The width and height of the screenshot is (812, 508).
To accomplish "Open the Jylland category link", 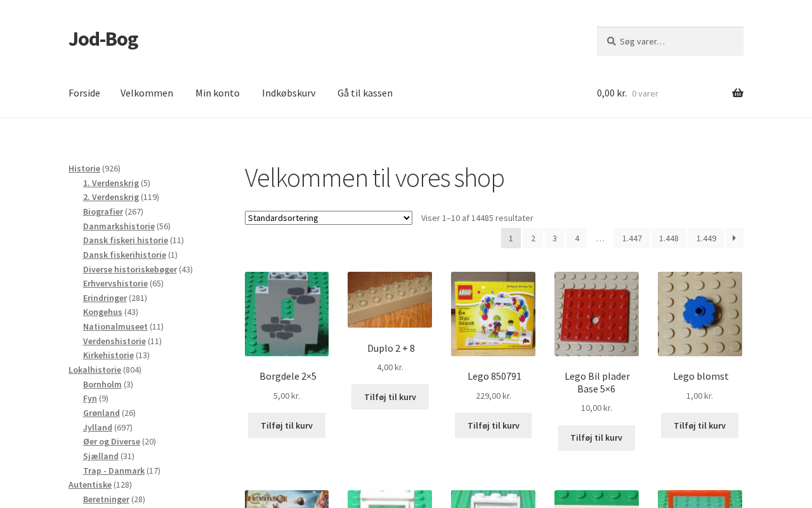I will point(98,427).
